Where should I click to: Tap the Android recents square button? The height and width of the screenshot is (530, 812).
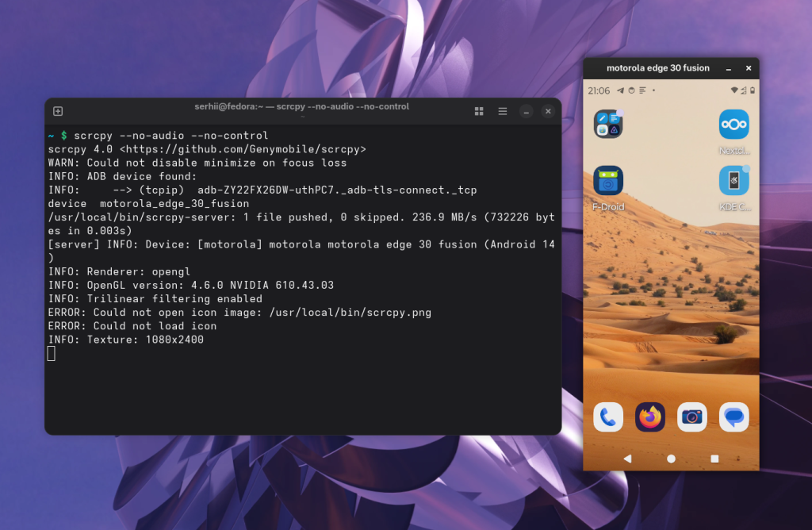[714, 459]
